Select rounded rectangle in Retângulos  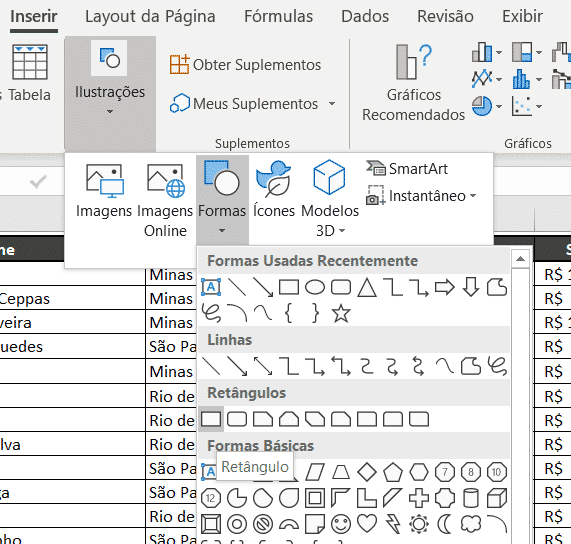tap(237, 419)
